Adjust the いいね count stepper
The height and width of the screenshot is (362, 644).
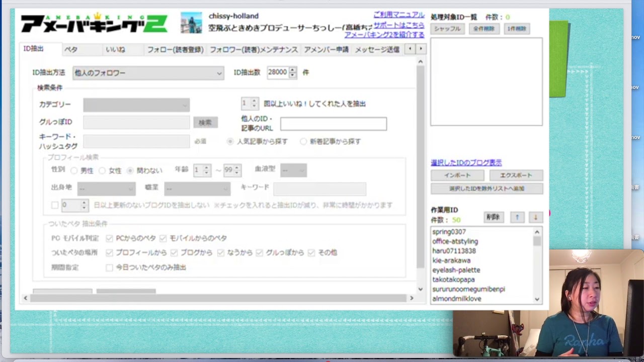pos(254,103)
